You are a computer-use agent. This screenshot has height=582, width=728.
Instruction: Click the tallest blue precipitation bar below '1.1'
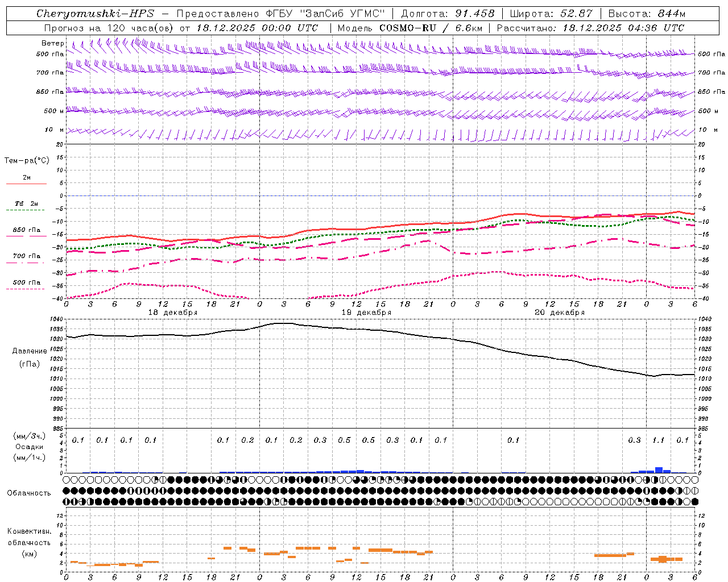pyautogui.click(x=659, y=470)
